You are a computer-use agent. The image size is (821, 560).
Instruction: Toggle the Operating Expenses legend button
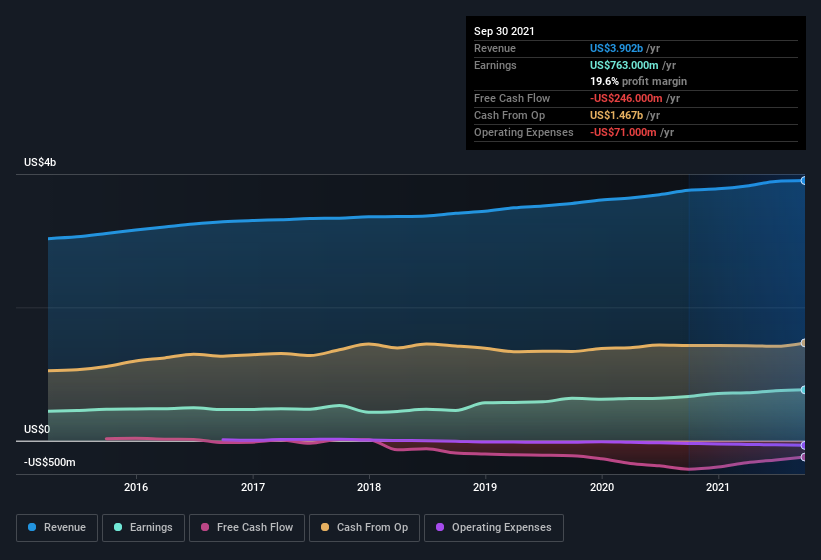click(493, 528)
